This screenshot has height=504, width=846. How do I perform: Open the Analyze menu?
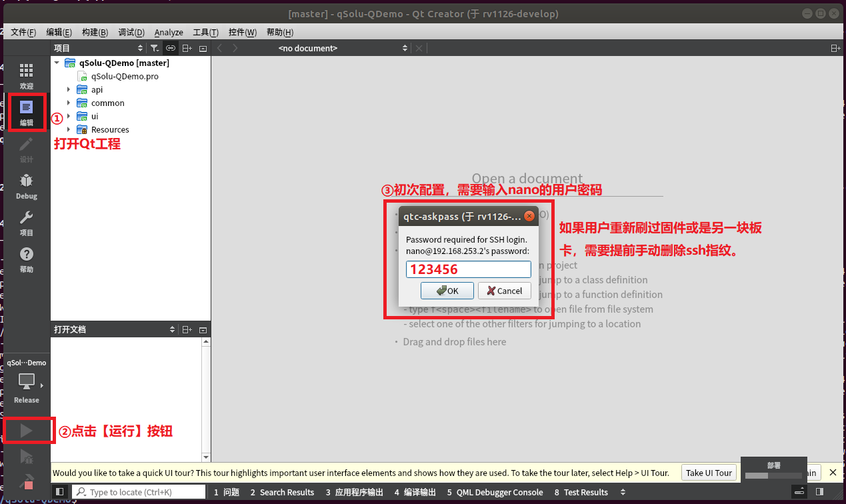pyautogui.click(x=169, y=32)
